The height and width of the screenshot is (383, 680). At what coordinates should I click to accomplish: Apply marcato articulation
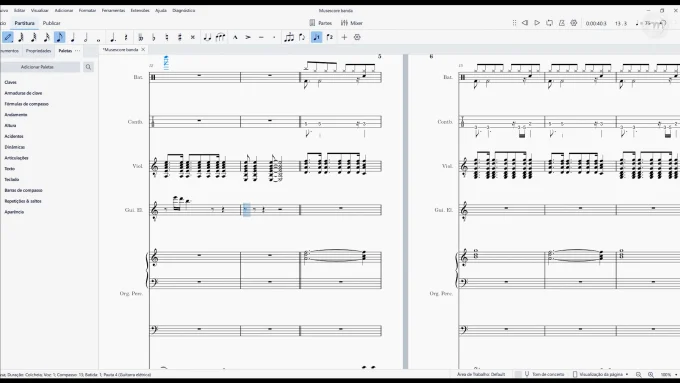pyautogui.click(x=235, y=37)
